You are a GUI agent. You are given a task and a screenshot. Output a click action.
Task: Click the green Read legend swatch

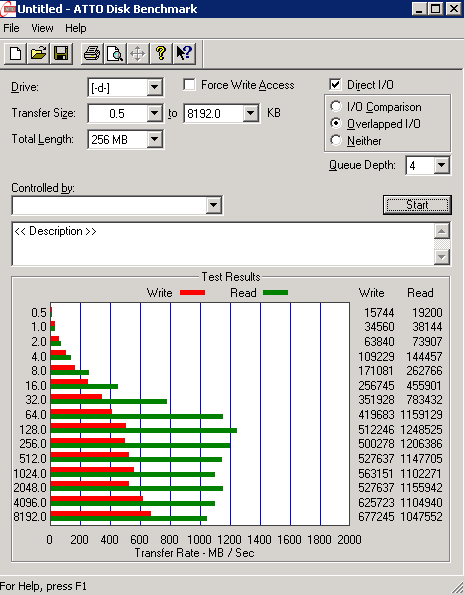tap(276, 293)
